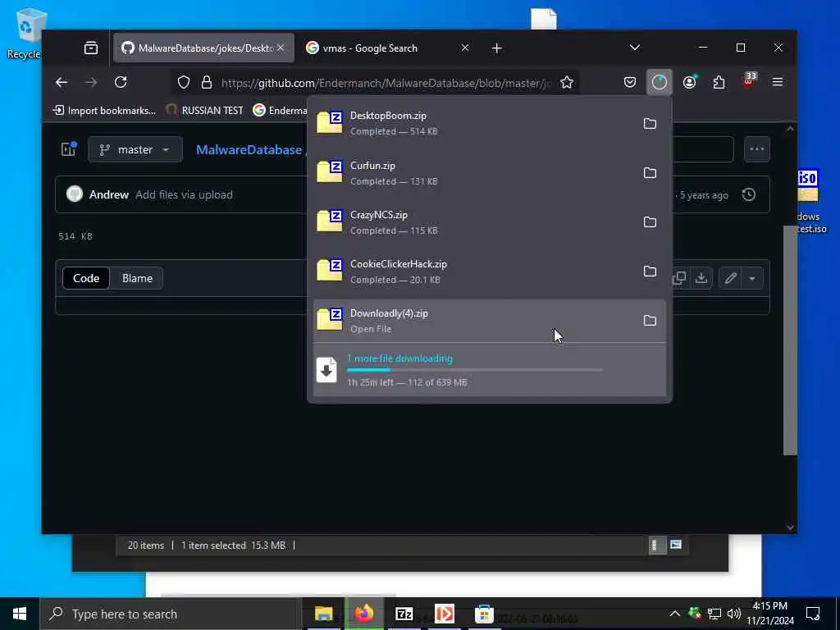Open tracking protection shield icon
This screenshot has height=630, width=840.
[x=184, y=83]
